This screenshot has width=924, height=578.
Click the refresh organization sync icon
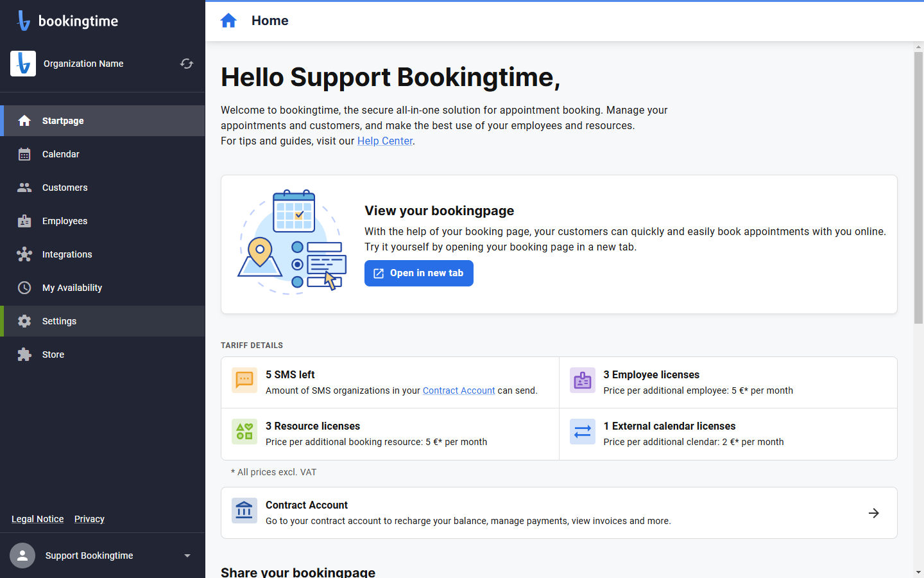(x=187, y=64)
